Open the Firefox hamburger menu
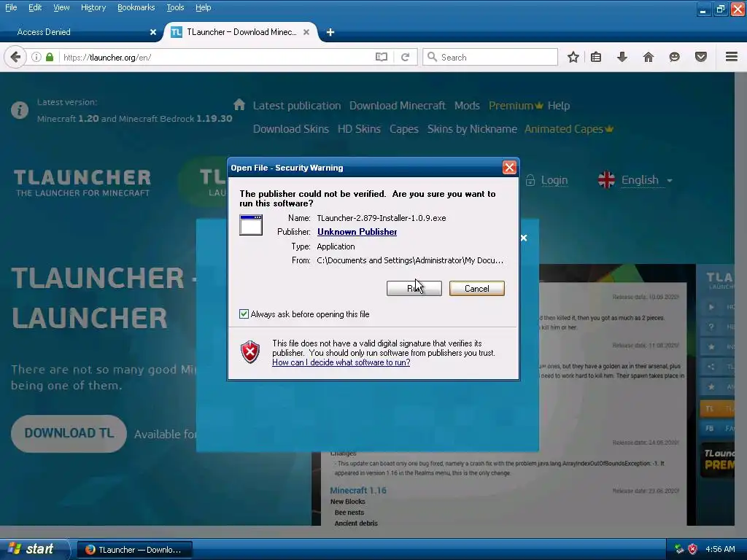Screen dimensions: 747x560 732,57
